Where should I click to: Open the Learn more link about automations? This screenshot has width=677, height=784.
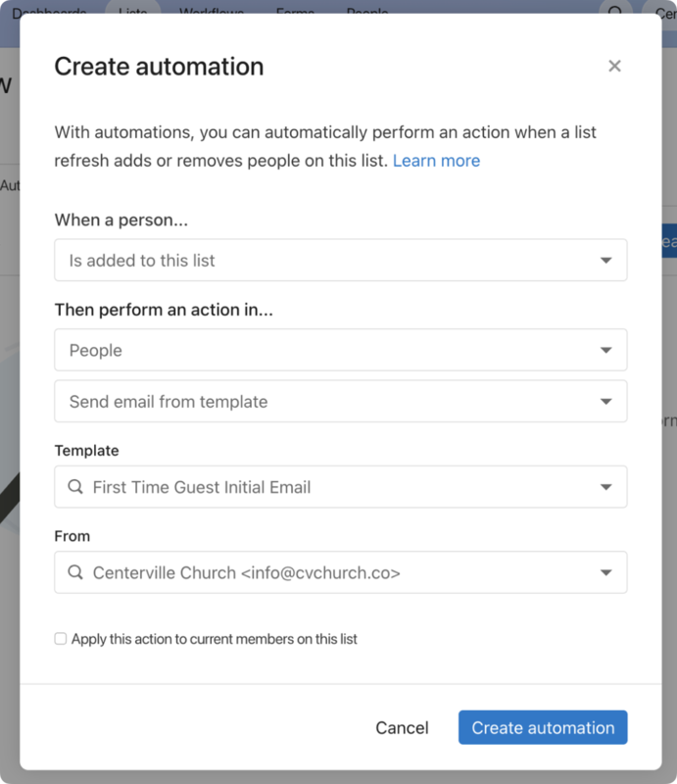tap(436, 160)
